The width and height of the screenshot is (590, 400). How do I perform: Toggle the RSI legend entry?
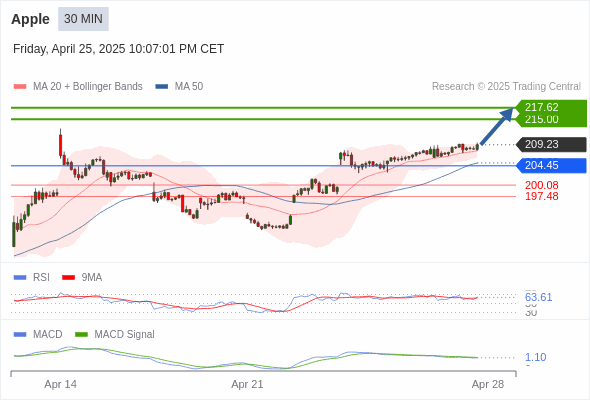(x=41, y=277)
